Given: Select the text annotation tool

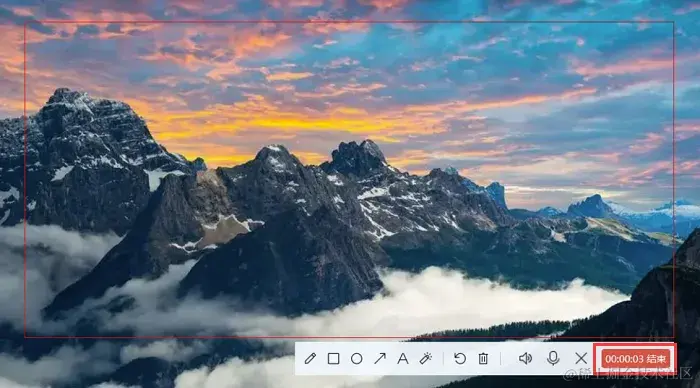Looking at the screenshot, I should 403,358.
